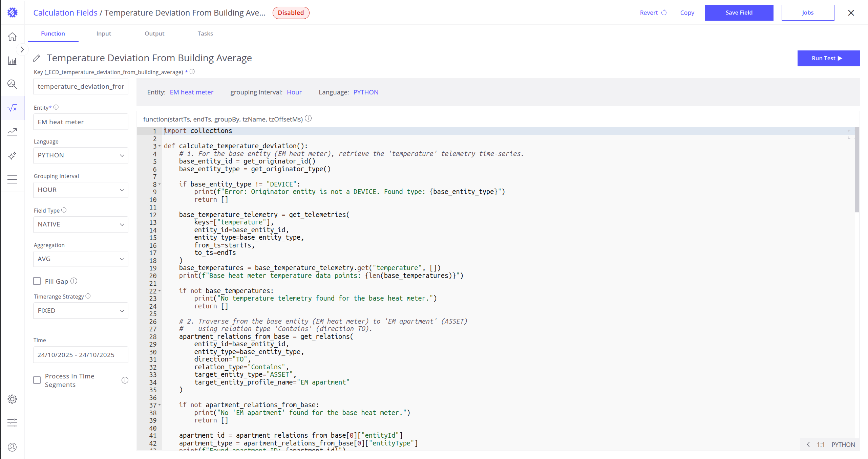The image size is (868, 459).
Task: Switch to the Input tab
Action: point(104,34)
